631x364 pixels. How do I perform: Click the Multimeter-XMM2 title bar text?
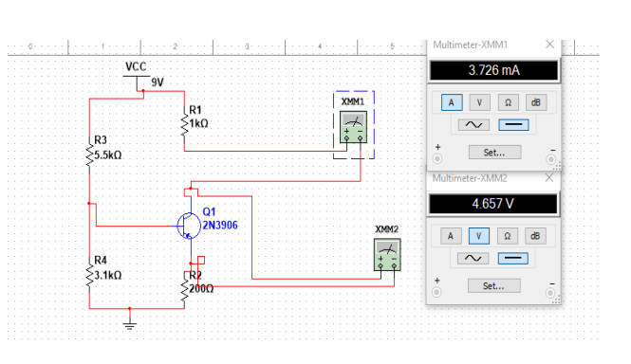point(470,178)
